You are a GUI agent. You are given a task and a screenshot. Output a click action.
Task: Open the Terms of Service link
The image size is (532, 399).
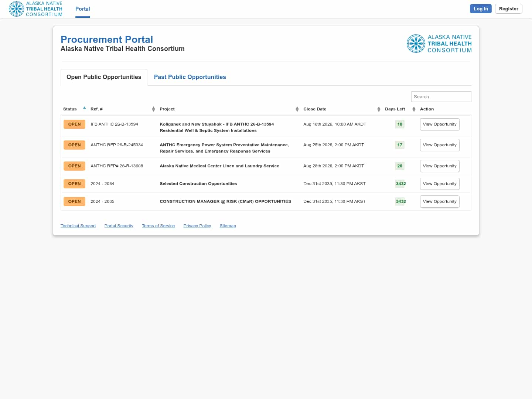(158, 226)
